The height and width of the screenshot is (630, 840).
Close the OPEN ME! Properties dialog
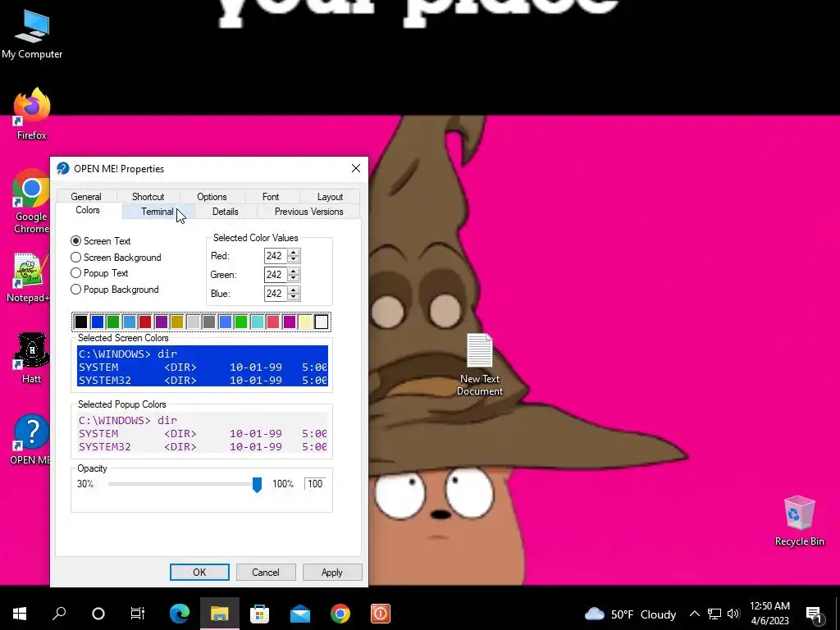point(356,168)
